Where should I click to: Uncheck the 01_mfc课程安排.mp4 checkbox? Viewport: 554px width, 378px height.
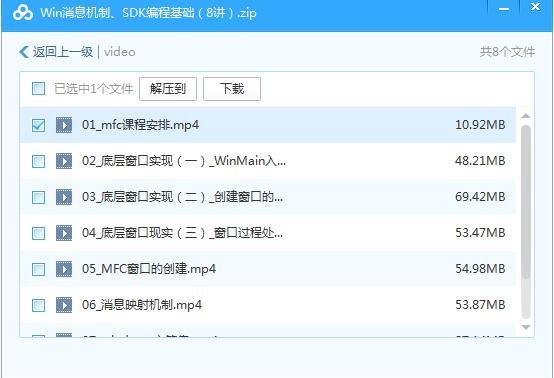[38, 125]
